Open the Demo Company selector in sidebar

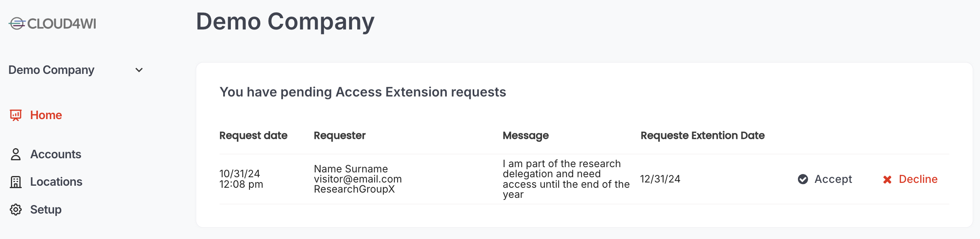[x=52, y=70]
